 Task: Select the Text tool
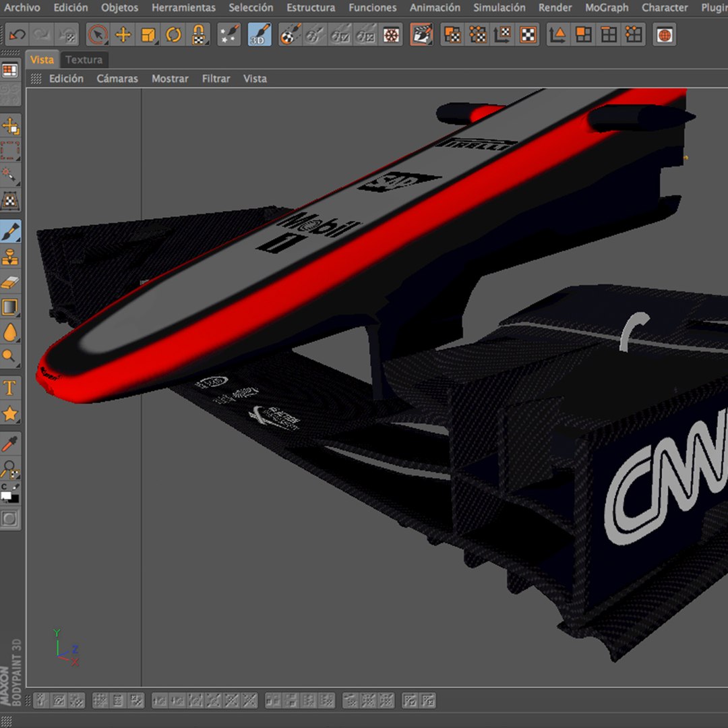click(10, 388)
